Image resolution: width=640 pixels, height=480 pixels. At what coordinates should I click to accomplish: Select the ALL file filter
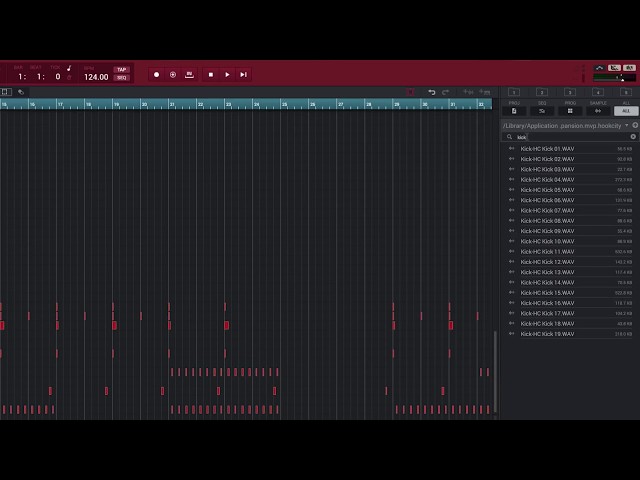point(626,111)
